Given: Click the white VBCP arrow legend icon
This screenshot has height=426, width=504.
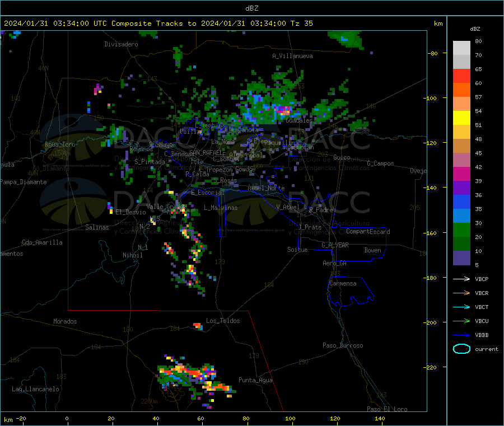Looking at the screenshot, I should click(461, 279).
